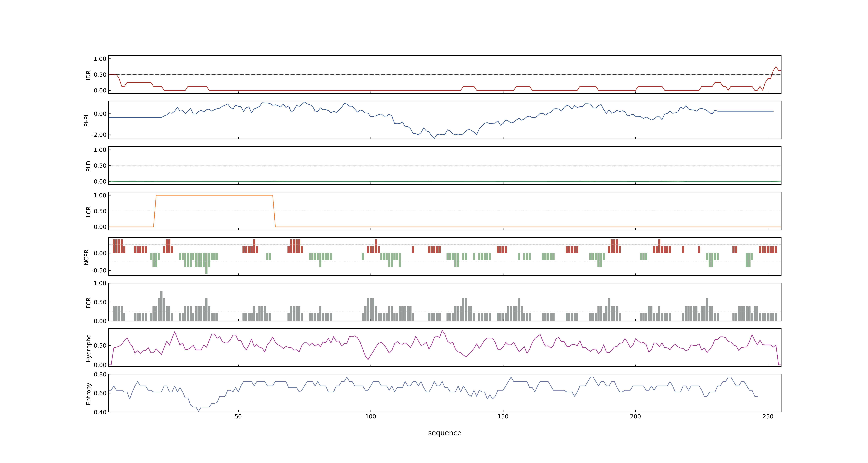The image size is (868, 463).
Task: Click the x-axis tick label 150
Action: (x=503, y=416)
